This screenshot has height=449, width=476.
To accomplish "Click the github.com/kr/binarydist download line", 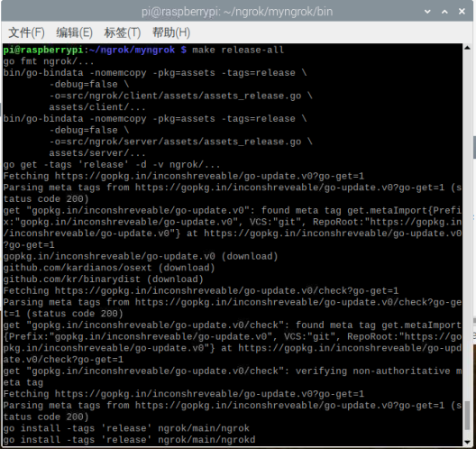I will [x=103, y=279].
